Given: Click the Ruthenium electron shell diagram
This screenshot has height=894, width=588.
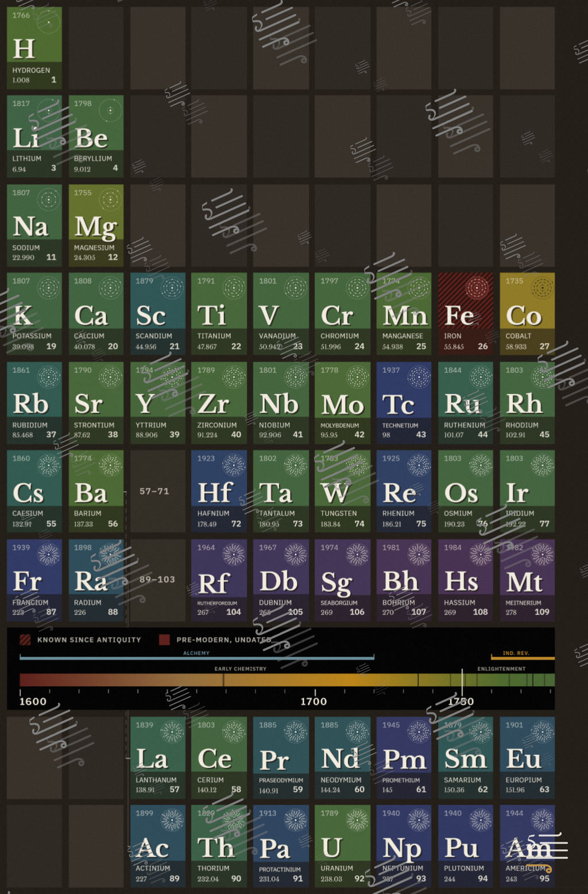Looking at the screenshot, I should click(481, 377).
